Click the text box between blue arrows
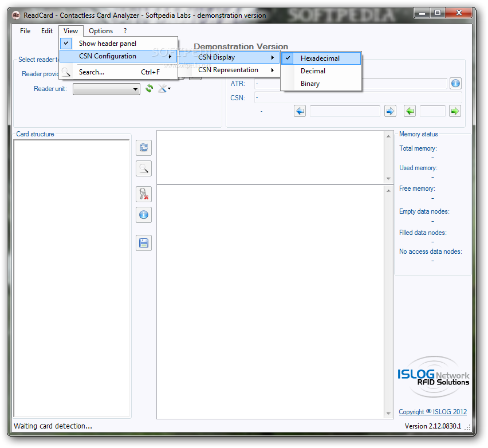 (345, 111)
